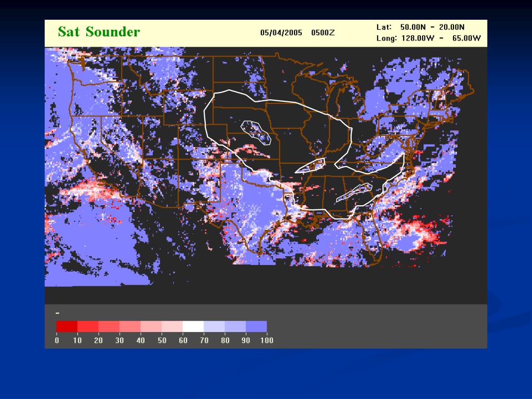Click the Long: 128.00W - 65.00W text

(x=429, y=38)
